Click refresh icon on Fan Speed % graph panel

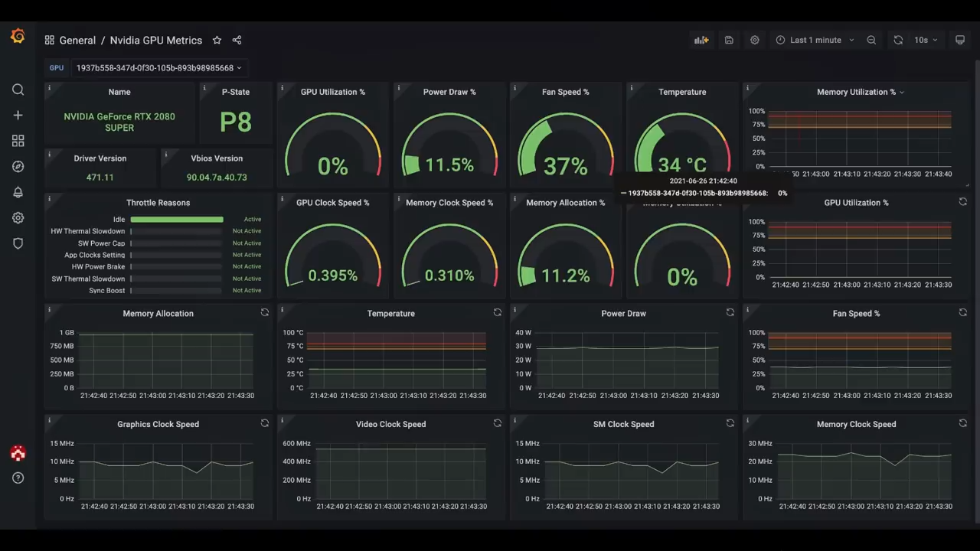pyautogui.click(x=962, y=312)
